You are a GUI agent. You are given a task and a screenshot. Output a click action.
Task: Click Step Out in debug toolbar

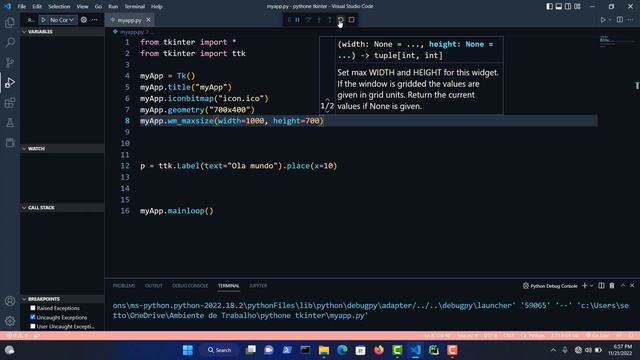point(329,20)
